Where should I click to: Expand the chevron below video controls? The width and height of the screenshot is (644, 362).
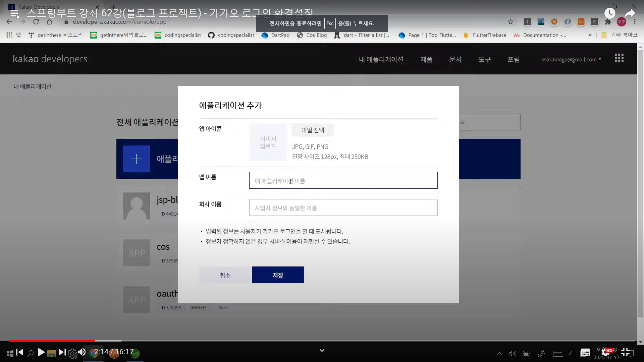(322, 351)
